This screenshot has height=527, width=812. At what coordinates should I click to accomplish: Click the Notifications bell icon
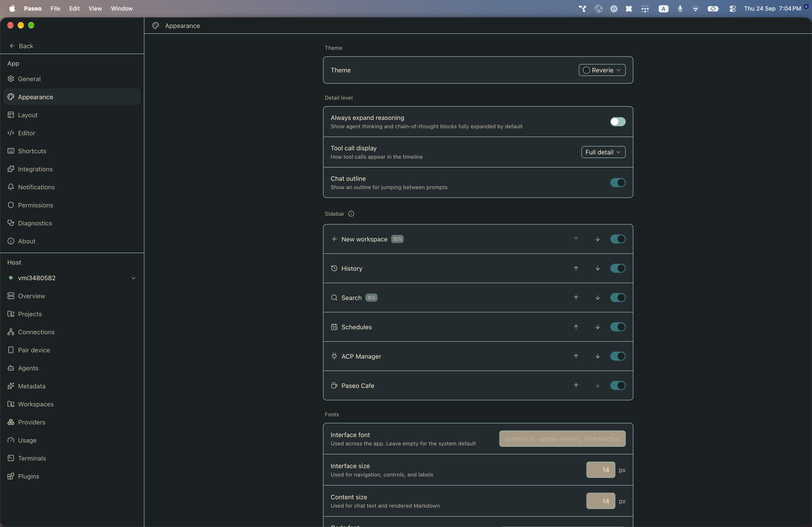click(11, 187)
